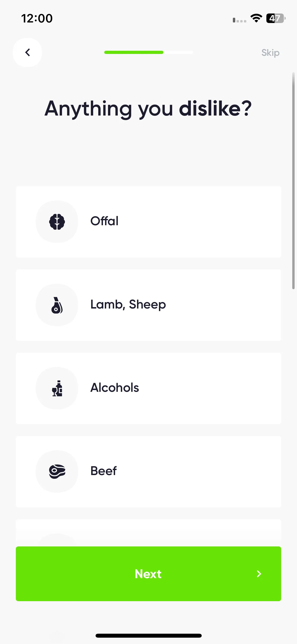Tap the 12:00 clock in status bar
The height and width of the screenshot is (644, 297).
(37, 19)
